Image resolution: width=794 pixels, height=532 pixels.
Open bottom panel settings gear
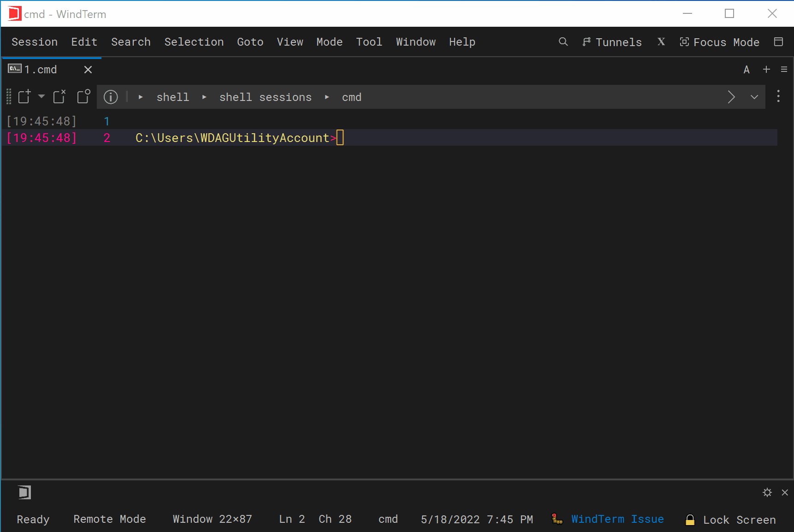click(767, 492)
